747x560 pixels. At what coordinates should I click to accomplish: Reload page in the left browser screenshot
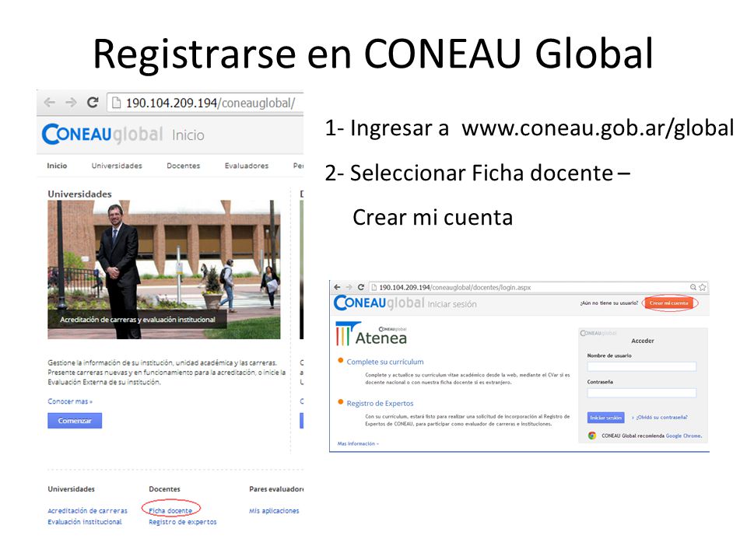click(x=93, y=102)
